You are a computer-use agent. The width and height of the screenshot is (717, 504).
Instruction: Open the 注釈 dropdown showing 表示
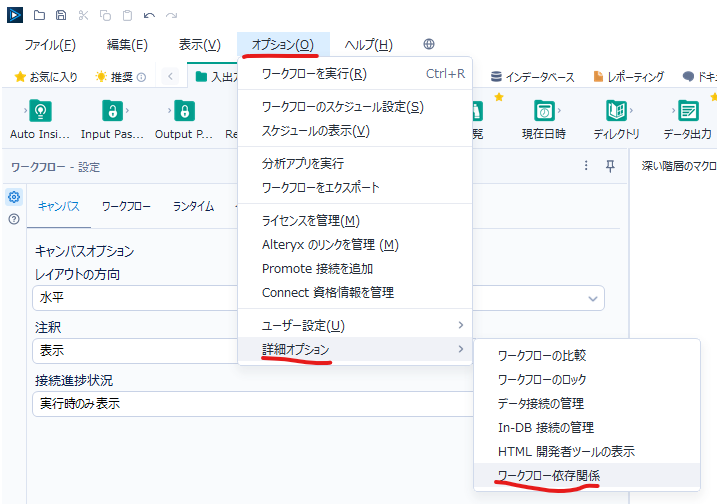point(135,351)
